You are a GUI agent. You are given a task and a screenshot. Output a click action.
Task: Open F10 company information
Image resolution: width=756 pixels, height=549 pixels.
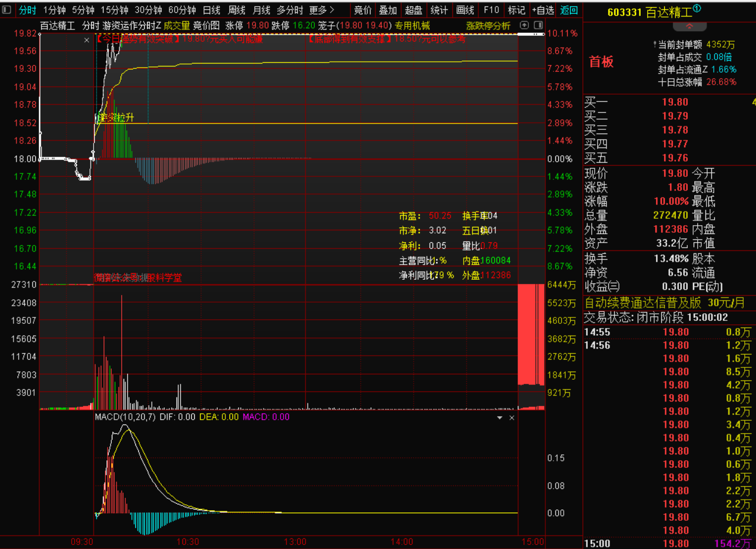[491, 10]
